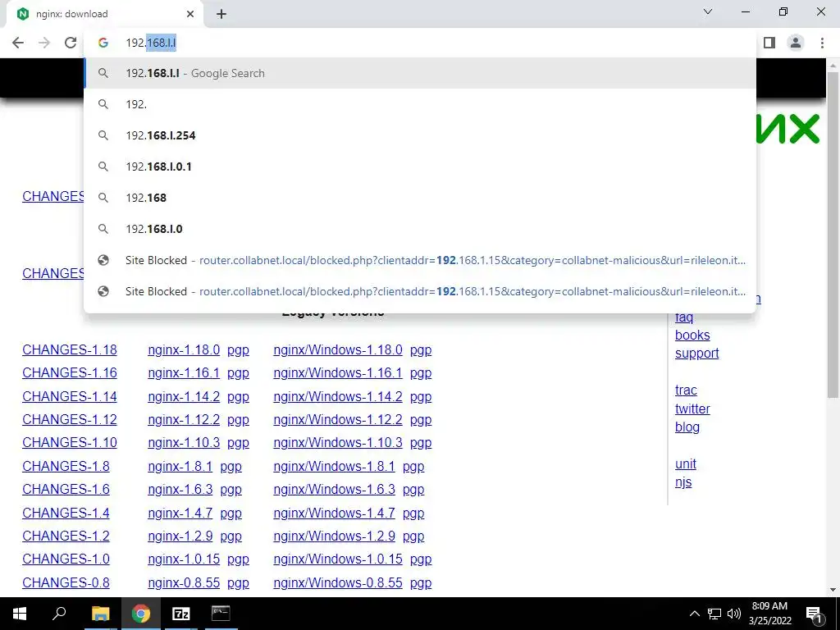
Task: Pick suggestion 192.168.l.0
Action: click(x=420, y=229)
